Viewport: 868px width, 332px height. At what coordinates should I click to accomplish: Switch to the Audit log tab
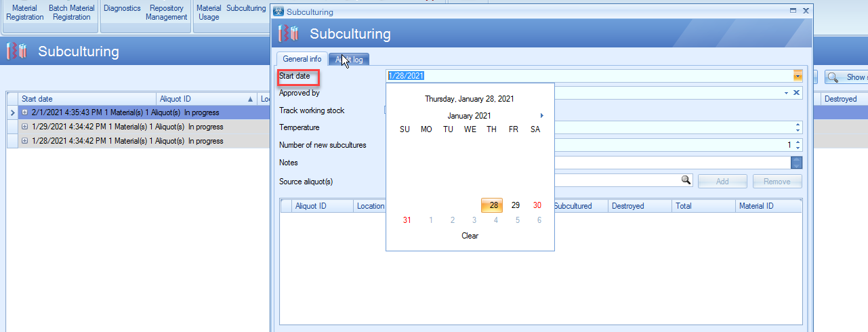[349, 60]
